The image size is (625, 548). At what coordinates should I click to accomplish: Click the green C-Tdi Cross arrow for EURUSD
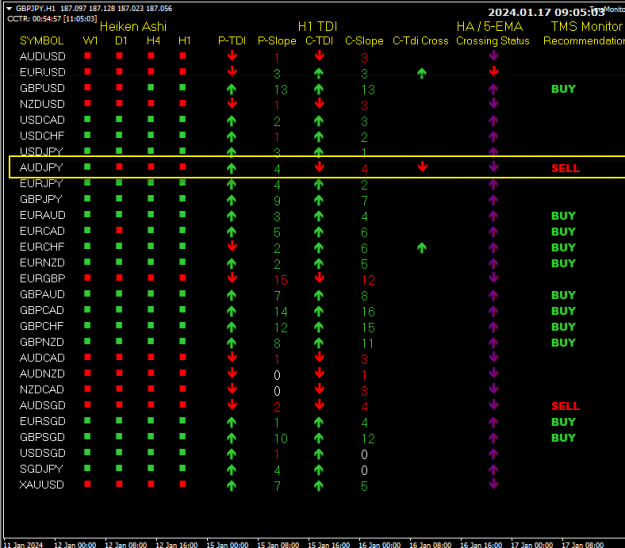(422, 73)
